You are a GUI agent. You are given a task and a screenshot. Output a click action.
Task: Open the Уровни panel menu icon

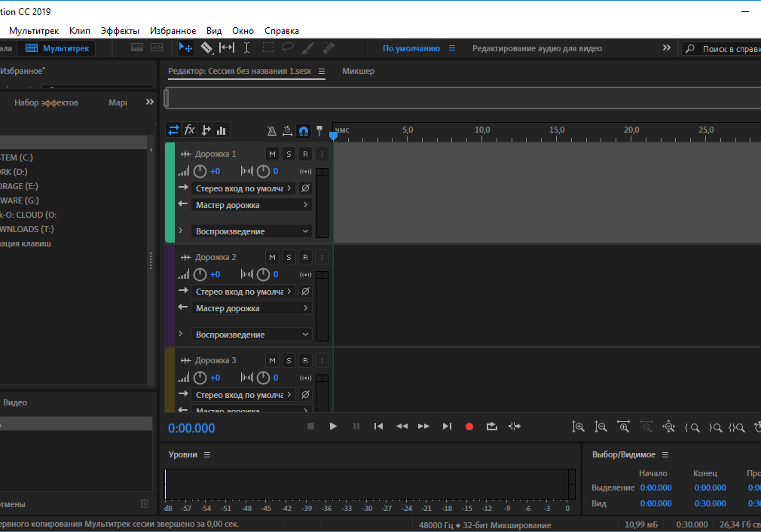(x=207, y=455)
